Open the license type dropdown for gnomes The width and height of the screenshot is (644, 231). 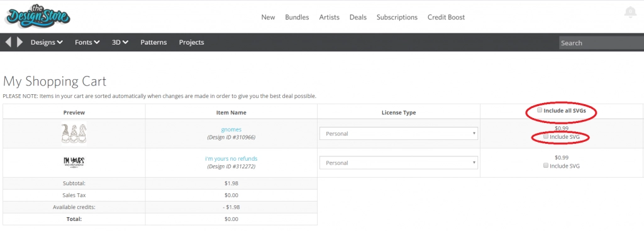[398, 134]
